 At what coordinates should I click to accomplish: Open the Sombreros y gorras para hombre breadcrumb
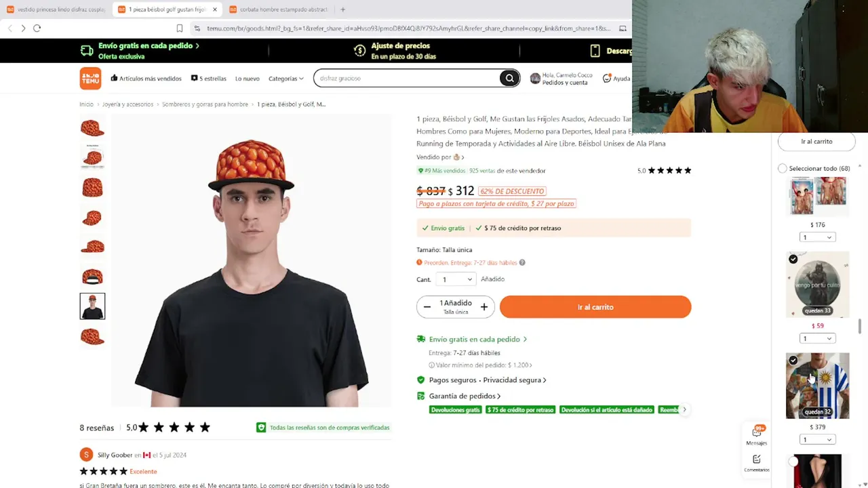205,104
